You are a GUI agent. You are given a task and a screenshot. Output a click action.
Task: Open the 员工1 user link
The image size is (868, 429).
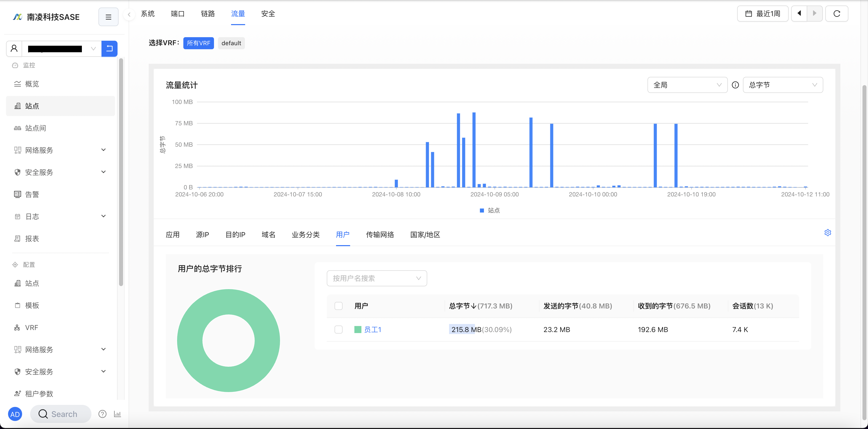pyautogui.click(x=372, y=330)
